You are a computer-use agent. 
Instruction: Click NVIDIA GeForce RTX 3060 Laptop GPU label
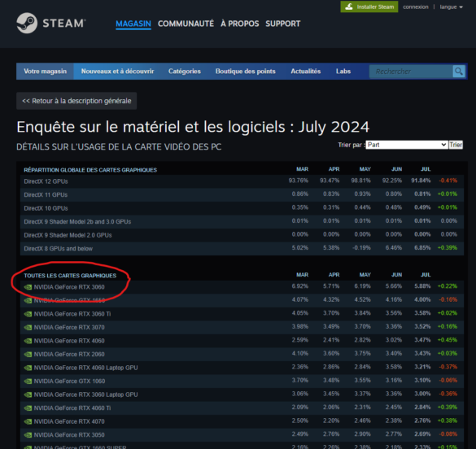point(85,395)
